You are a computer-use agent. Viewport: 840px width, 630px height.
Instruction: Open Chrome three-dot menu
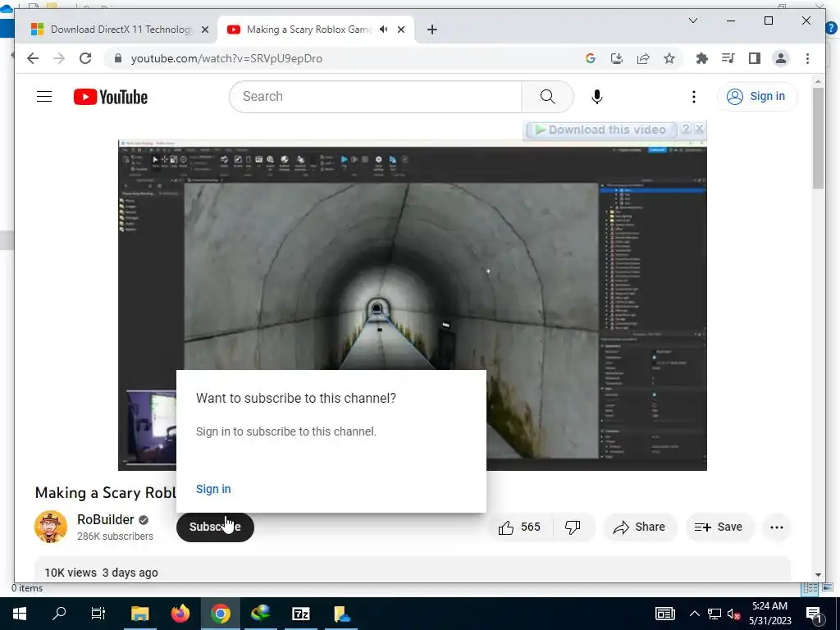[x=807, y=58]
